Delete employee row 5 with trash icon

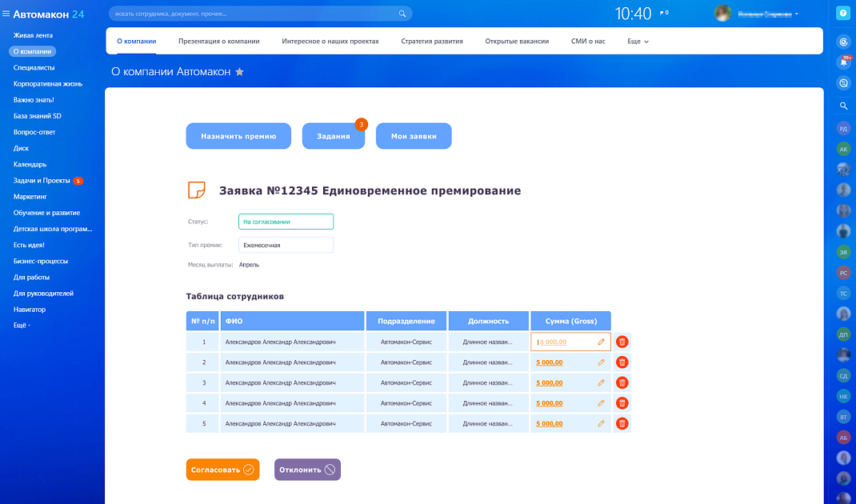tap(622, 423)
